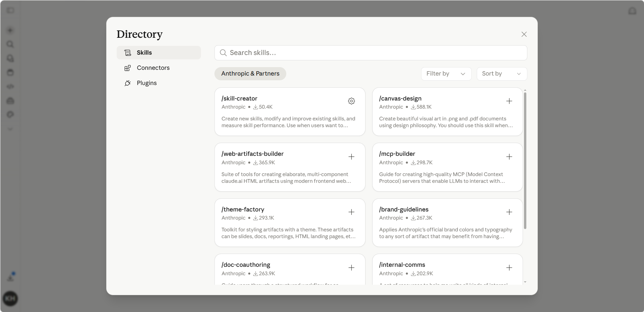Screen dimensions: 644x312
Task: Open the /internal-comms skill title
Action: (x=402, y=265)
